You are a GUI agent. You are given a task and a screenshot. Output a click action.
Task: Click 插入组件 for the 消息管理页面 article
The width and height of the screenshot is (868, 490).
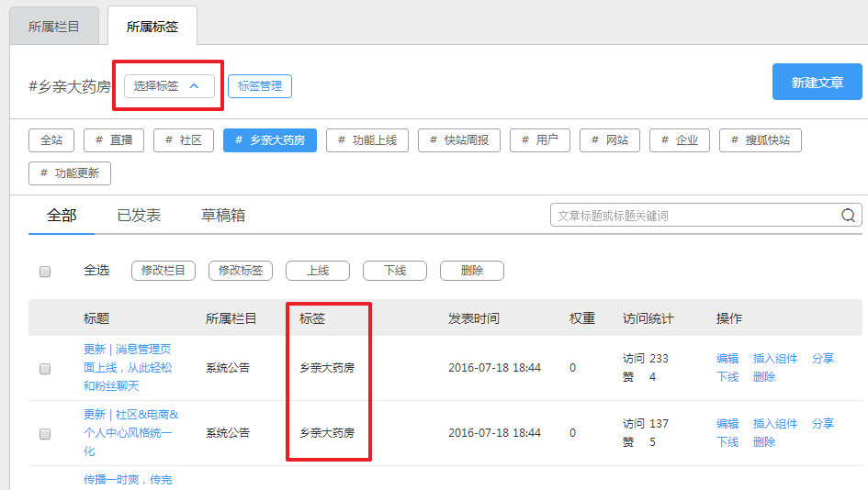tap(775, 359)
